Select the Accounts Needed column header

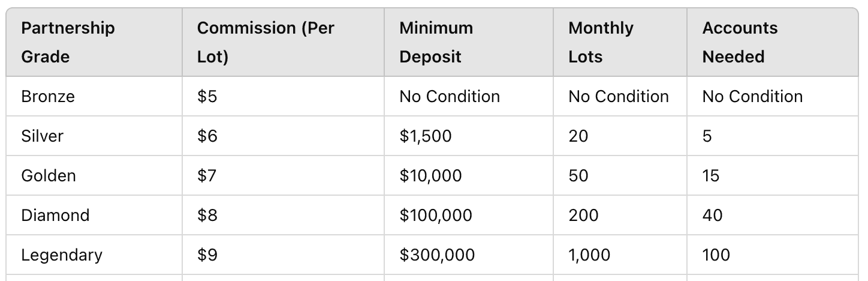(740, 42)
